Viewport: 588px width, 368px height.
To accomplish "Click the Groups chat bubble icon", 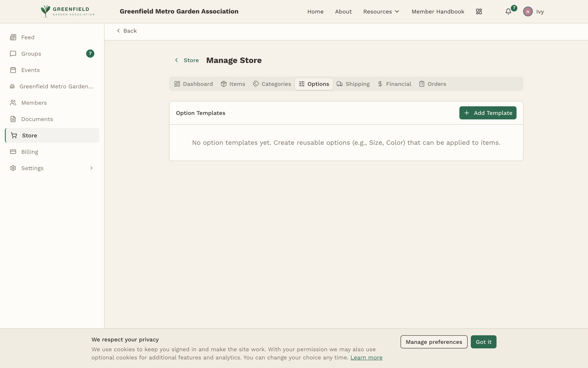I will point(13,54).
